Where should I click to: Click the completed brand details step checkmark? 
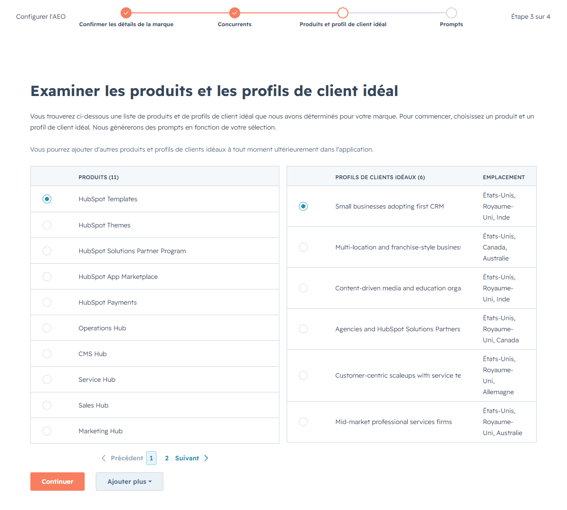(x=126, y=13)
